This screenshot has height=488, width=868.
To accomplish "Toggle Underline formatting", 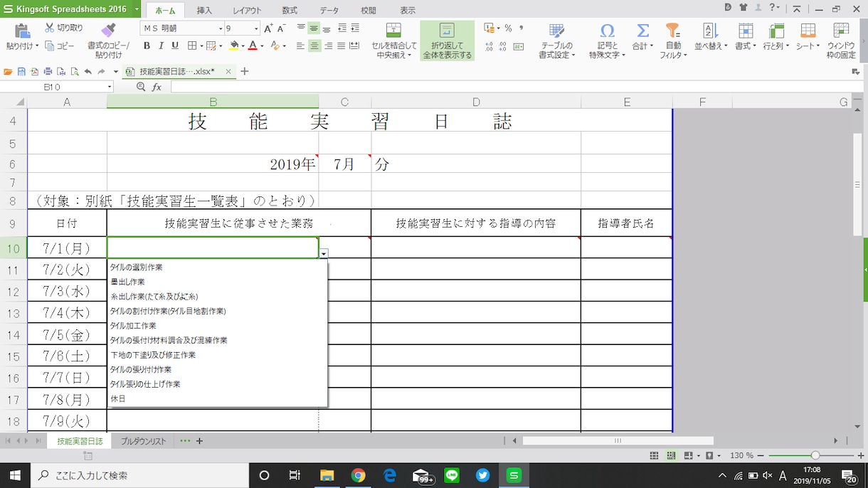I will tap(175, 46).
